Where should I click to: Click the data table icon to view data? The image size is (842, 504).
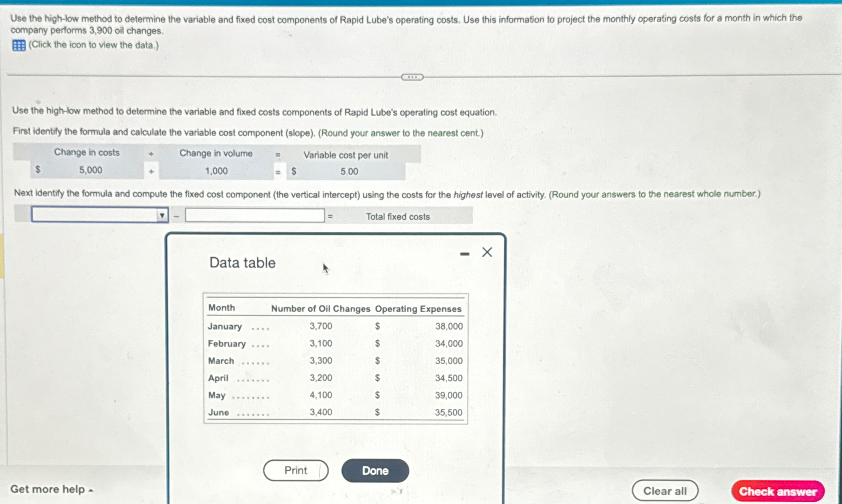coord(18,45)
